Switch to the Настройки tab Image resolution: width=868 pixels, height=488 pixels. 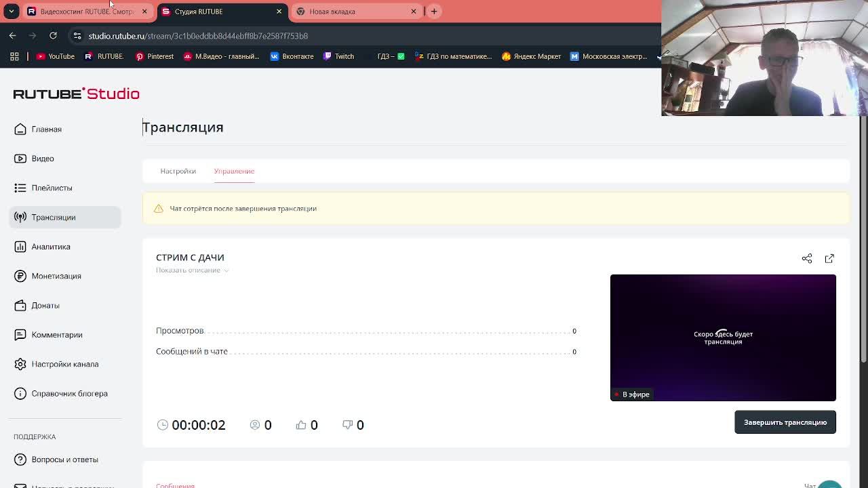click(178, 171)
